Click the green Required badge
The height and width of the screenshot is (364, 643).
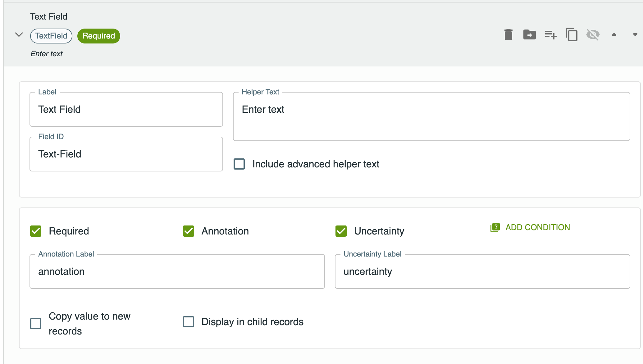[98, 36]
